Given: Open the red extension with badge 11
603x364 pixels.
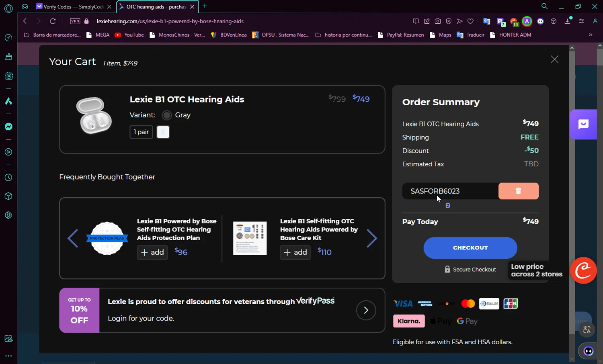Looking at the screenshot, I should pos(514,22).
